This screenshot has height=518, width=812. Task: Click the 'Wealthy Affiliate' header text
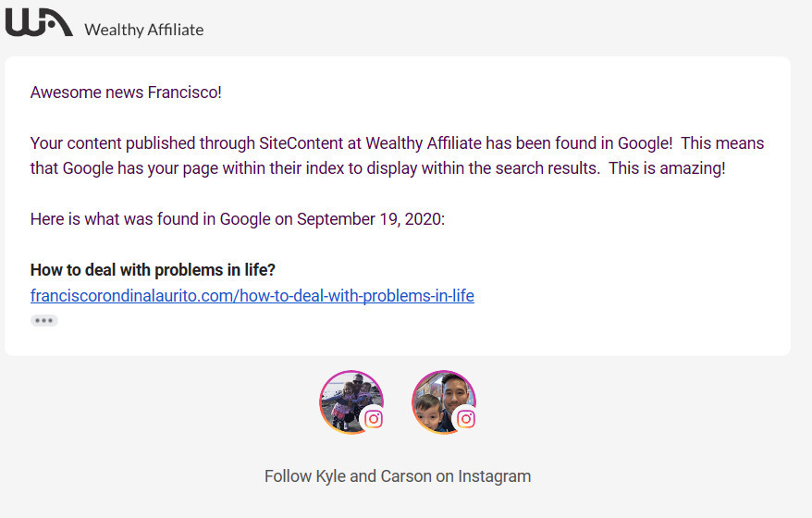(144, 30)
